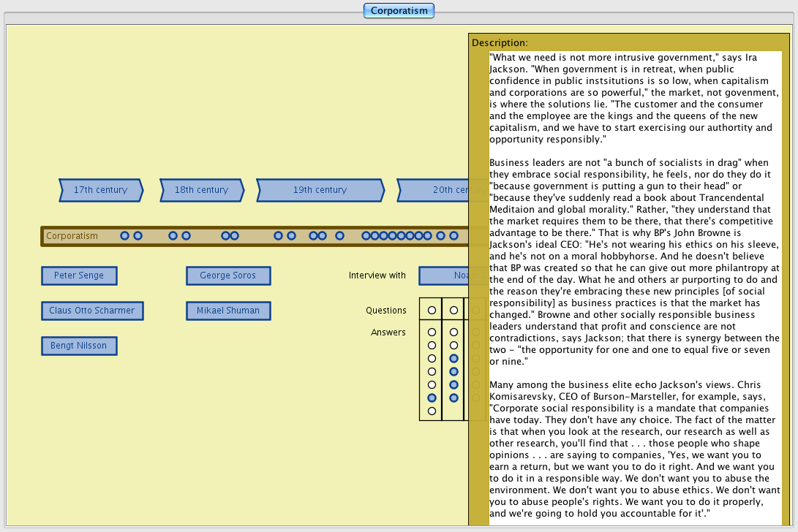Select the top answer circle in second column
Screen dimensions: 798x532
pyautogui.click(x=453, y=332)
